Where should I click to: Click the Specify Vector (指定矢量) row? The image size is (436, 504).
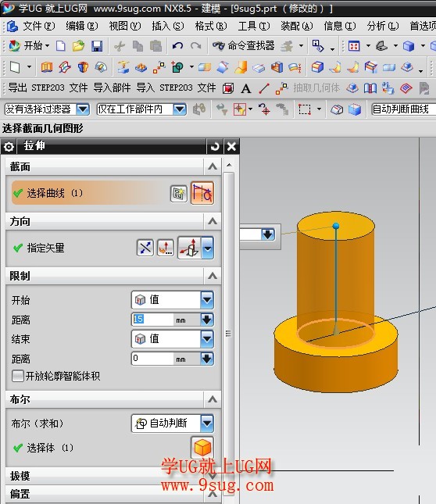113,248
